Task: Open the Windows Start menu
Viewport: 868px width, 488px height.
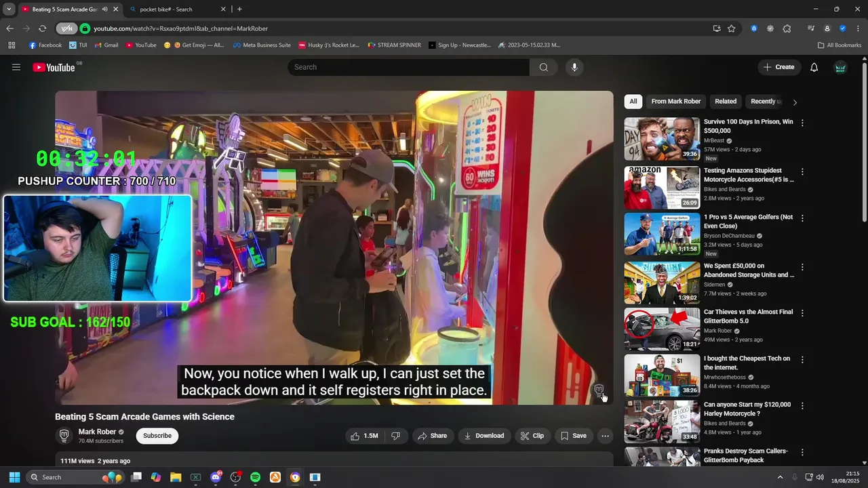Action: point(14,477)
